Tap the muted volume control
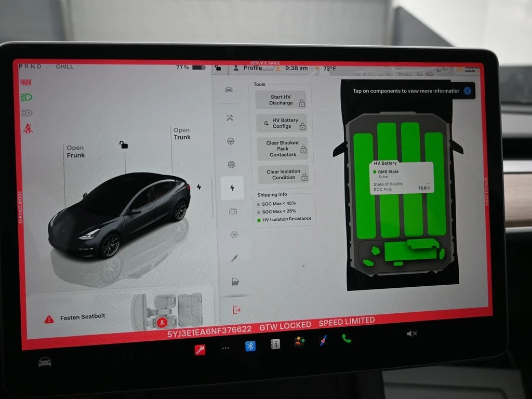This screenshot has height=399, width=532. point(412,334)
